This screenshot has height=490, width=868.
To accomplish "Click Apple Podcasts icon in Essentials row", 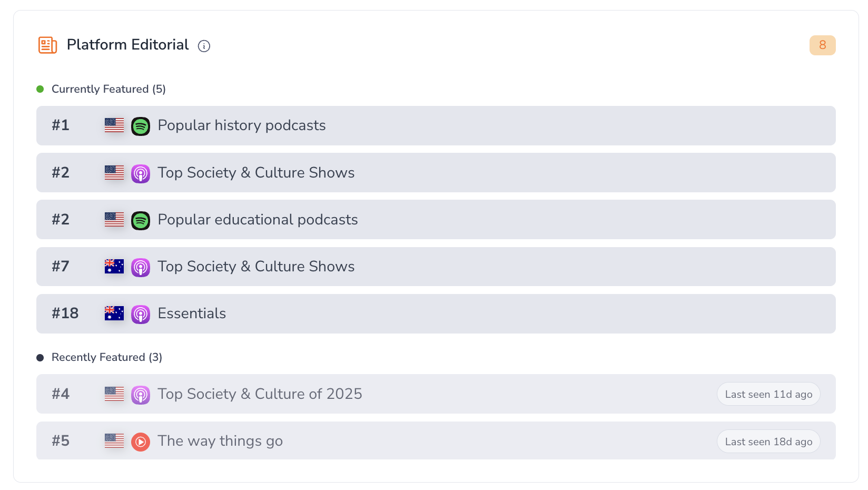I will click(x=141, y=315).
